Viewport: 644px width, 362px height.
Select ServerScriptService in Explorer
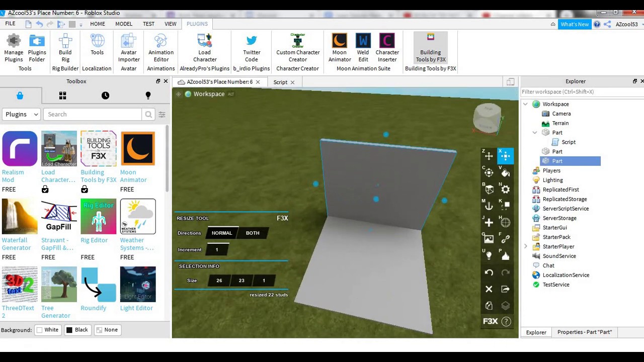tap(566, 209)
